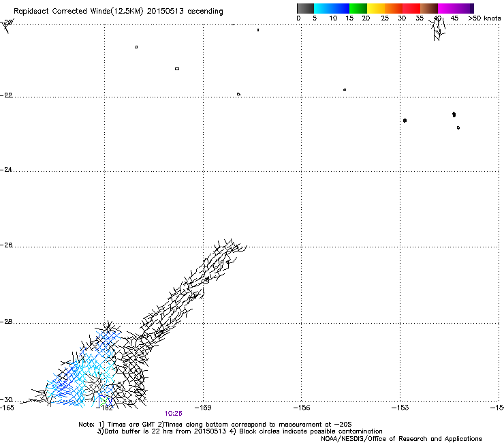Click the '20150513 ascending' date text
504x443 pixels.
[x=185, y=12]
